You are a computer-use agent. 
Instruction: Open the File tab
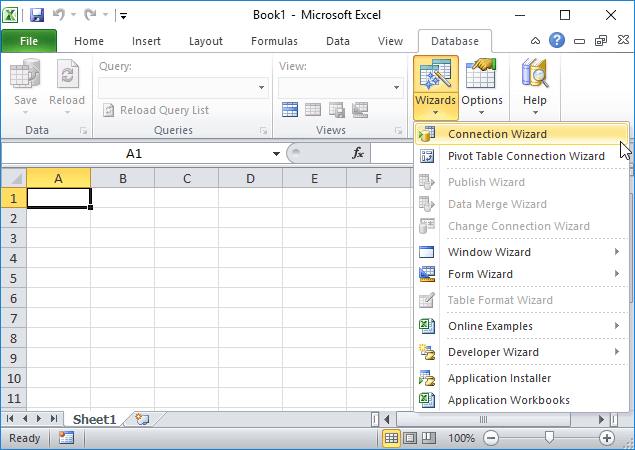[29, 41]
